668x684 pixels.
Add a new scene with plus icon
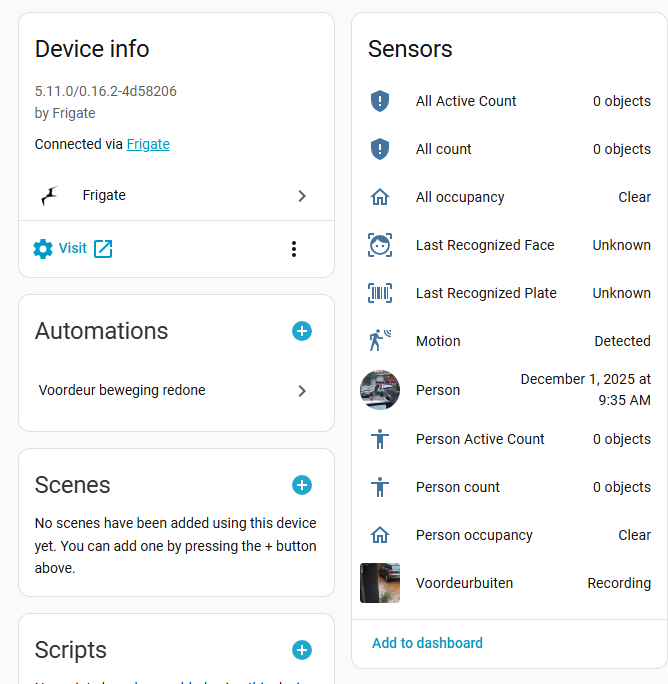tap(302, 485)
